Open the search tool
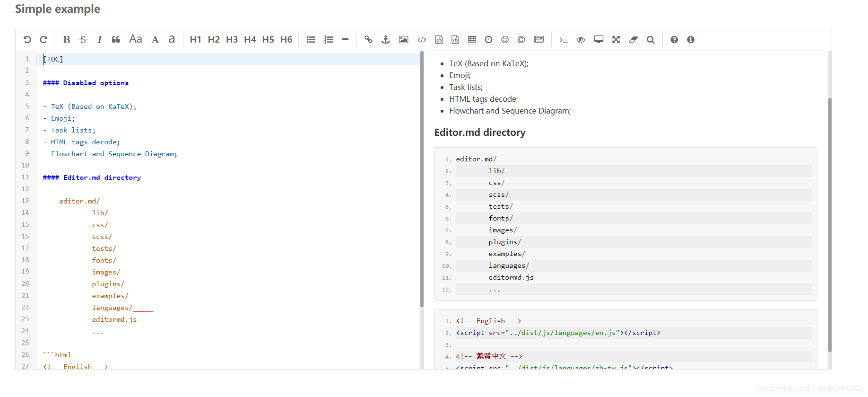This screenshot has height=397, width=868. point(651,40)
